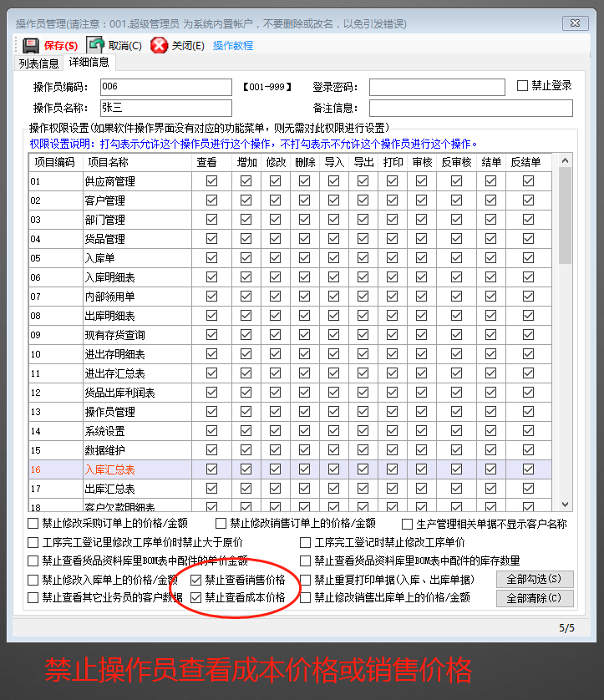Focus the 备注信息 input field
This screenshot has width=604, height=700.
tap(471, 108)
